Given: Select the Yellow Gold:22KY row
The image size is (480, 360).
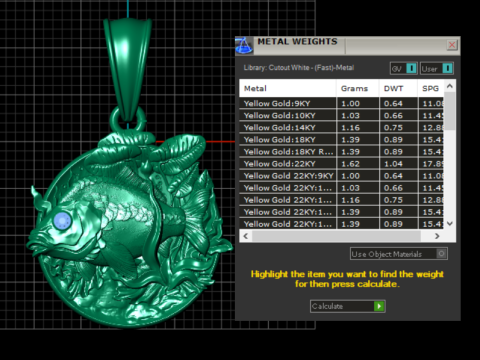Looking at the screenshot, I should [x=341, y=164].
